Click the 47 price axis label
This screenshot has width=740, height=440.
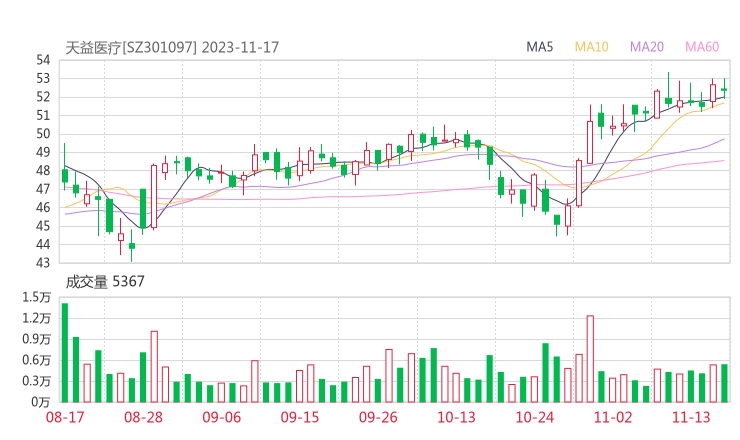[x=43, y=189]
